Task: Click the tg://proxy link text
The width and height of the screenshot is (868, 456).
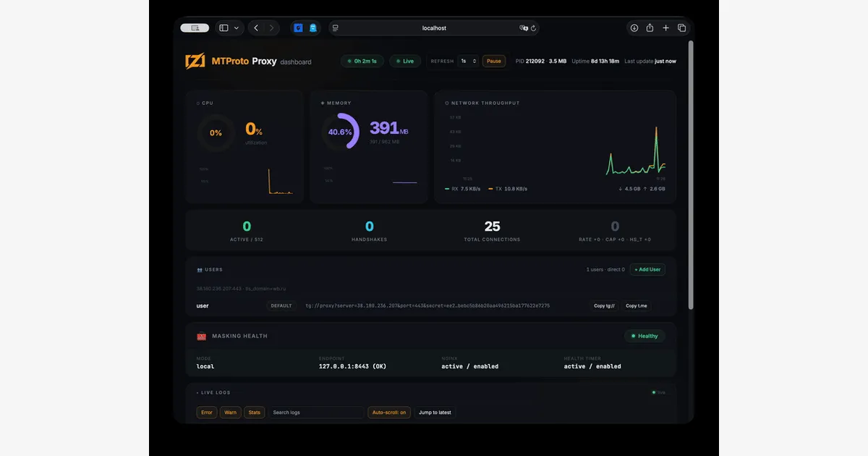Action: (427, 305)
